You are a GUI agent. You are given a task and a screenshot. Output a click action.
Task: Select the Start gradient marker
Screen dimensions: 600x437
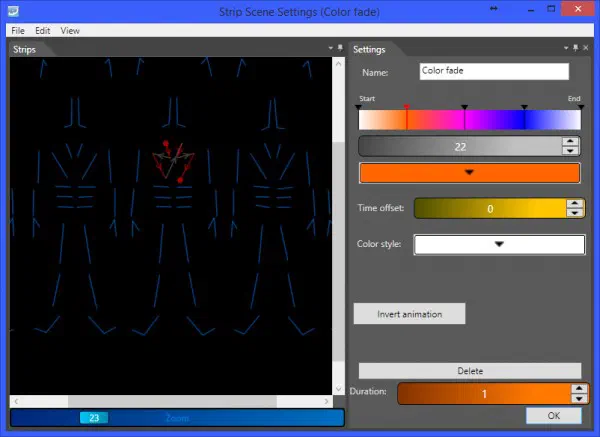tap(358, 107)
